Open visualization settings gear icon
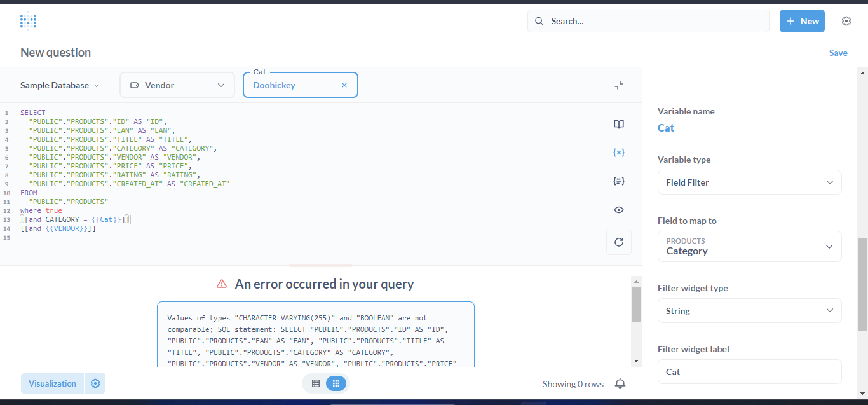This screenshot has height=405, width=868. [95, 383]
